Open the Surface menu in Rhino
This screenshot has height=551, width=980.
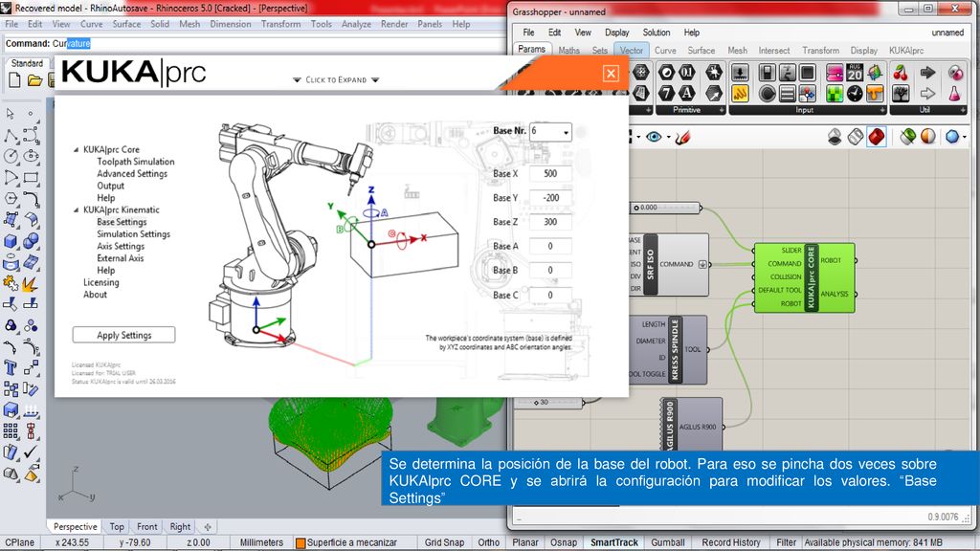[126, 24]
